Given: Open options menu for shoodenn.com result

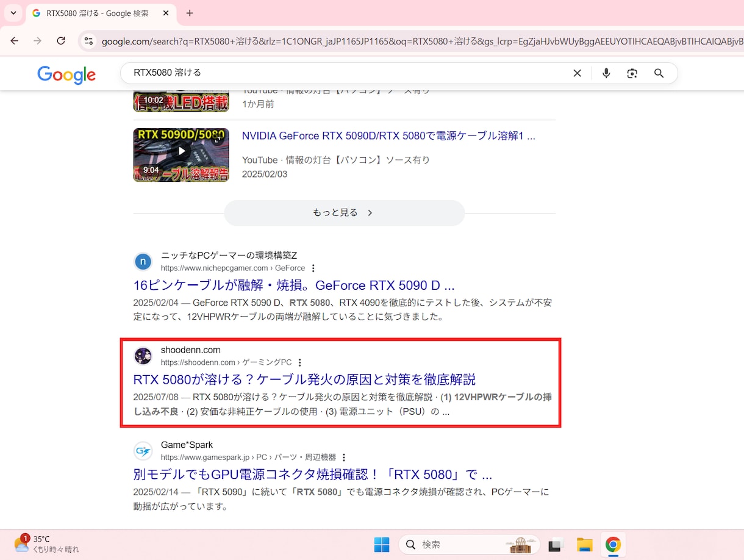Looking at the screenshot, I should (299, 363).
